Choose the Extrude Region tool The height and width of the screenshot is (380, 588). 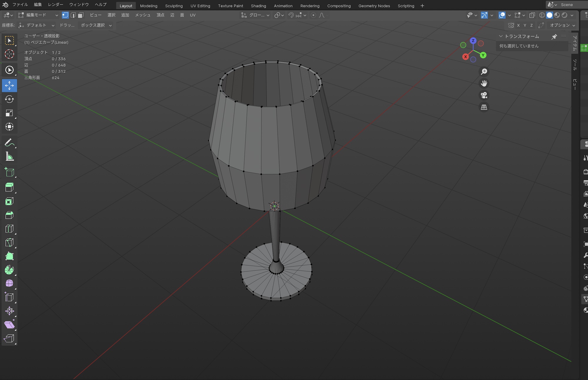click(9, 187)
